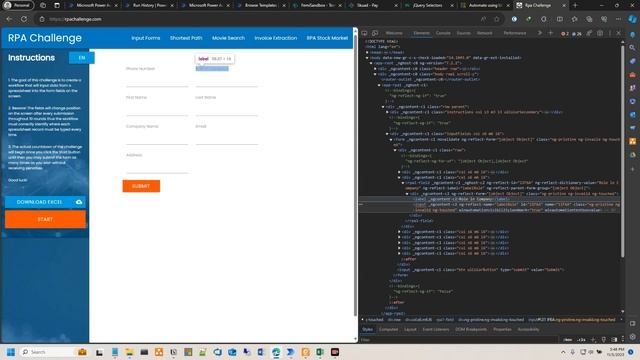Collapse the app-root element node
This screenshot has height=360, width=640.
pyautogui.click(x=371, y=63)
